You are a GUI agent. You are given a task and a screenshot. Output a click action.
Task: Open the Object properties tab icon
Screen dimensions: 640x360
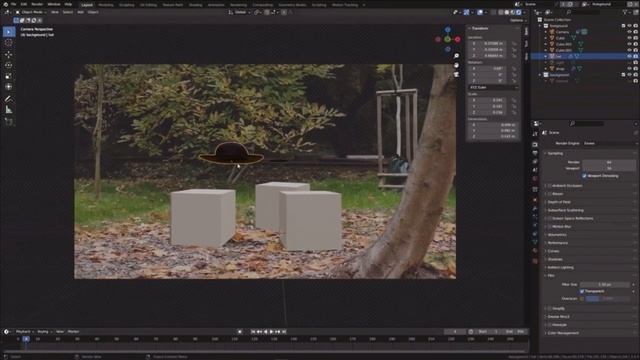click(535, 200)
